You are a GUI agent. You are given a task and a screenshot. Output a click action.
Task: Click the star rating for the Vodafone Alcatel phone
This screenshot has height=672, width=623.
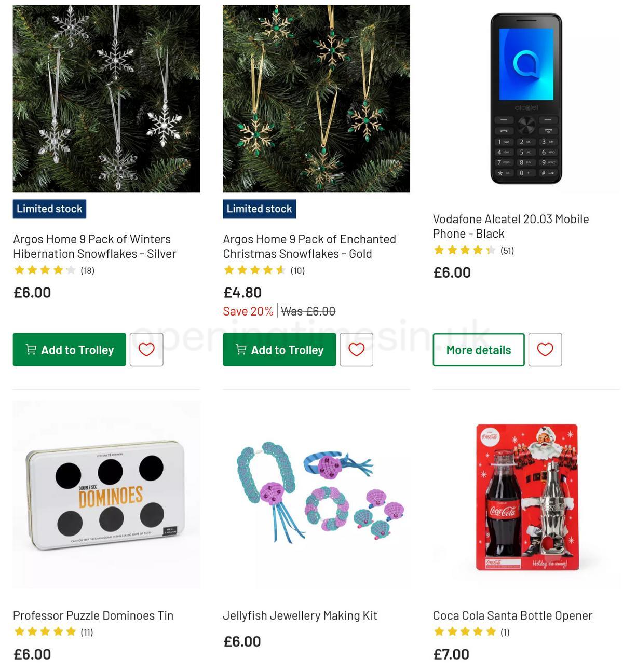(x=461, y=250)
